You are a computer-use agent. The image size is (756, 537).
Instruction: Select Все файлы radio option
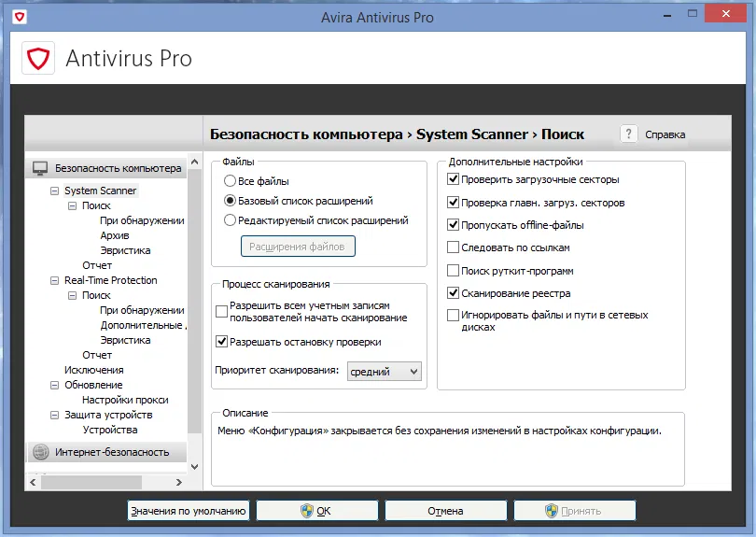[230, 181]
